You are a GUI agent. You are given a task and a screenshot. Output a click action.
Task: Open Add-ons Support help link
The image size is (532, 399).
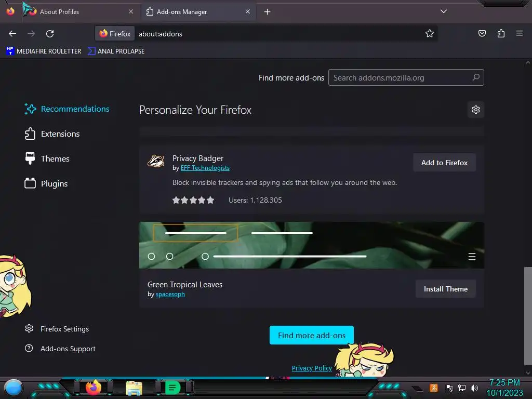pyautogui.click(x=60, y=349)
